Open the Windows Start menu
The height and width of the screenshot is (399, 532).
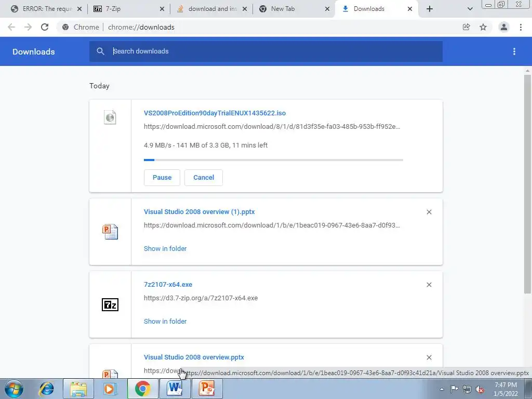[14, 389]
